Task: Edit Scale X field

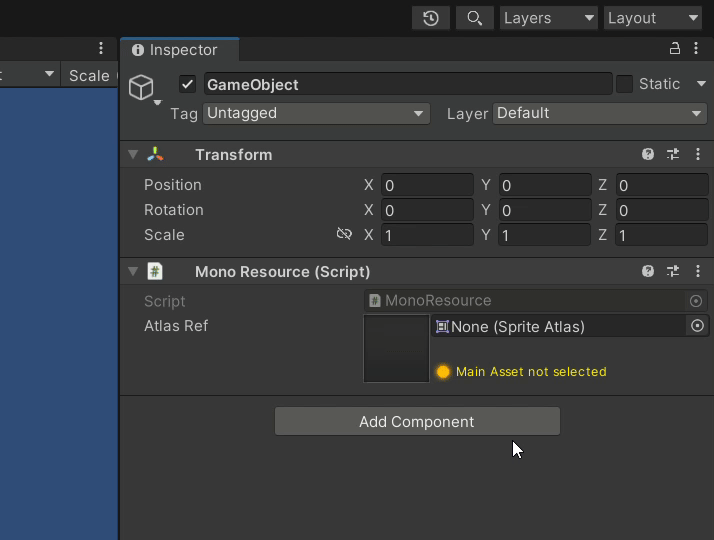Action: coord(427,235)
